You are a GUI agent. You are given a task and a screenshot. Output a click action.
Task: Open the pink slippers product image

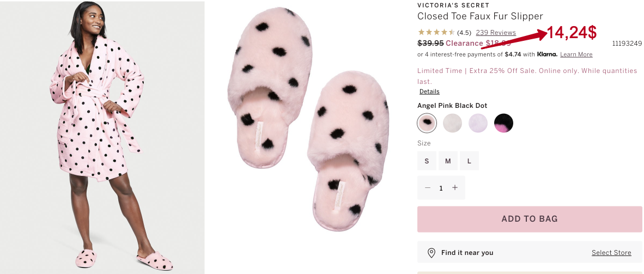pyautogui.click(x=308, y=125)
